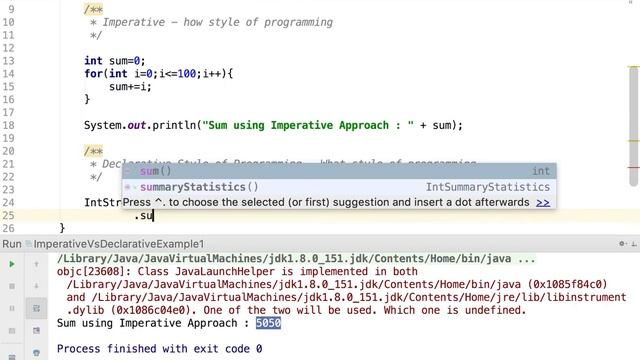
Task: Click the System.out.println statement
Action: click(x=273, y=125)
